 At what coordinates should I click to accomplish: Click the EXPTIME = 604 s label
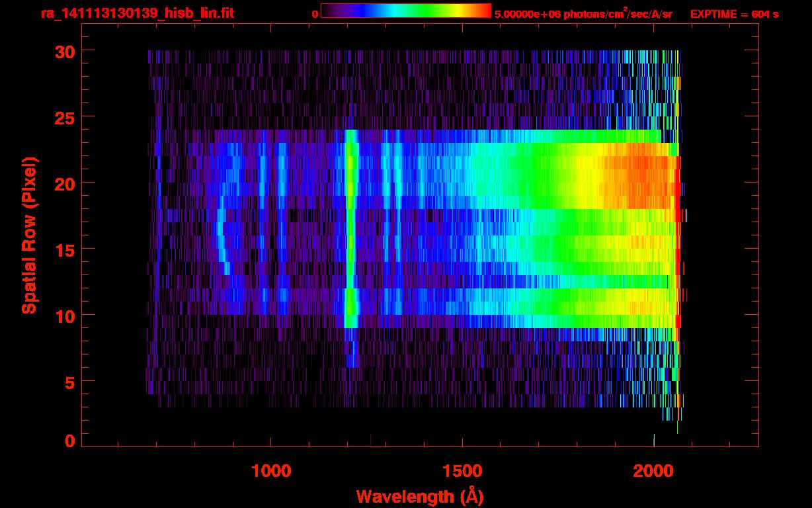pyautogui.click(x=734, y=14)
